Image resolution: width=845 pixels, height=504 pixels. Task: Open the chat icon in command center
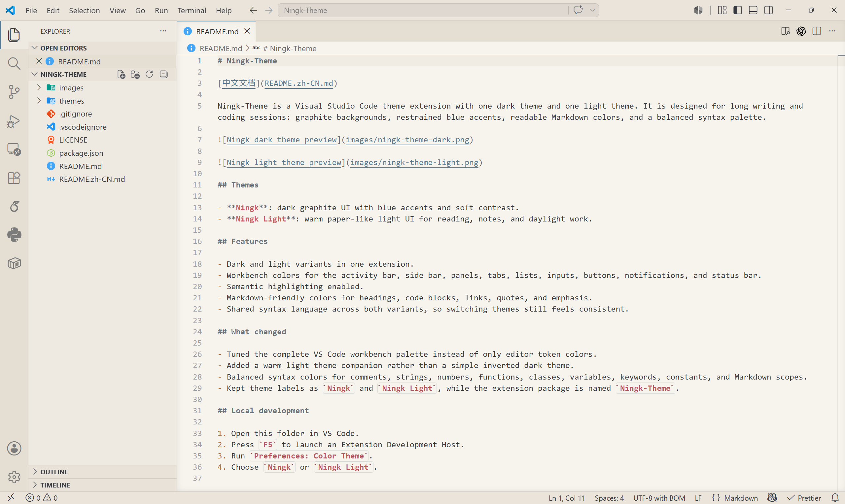(578, 10)
